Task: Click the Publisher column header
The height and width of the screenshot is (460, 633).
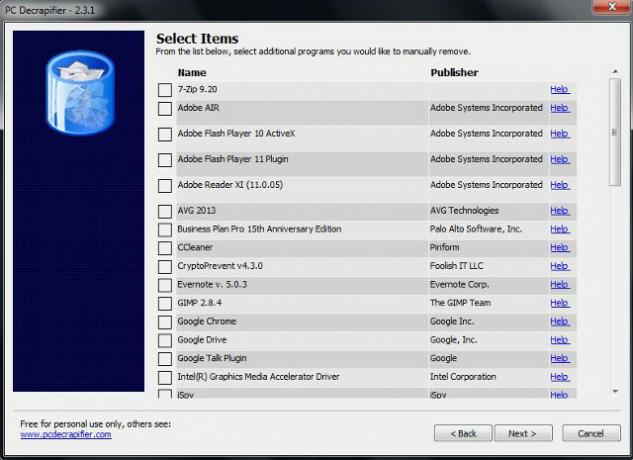Action: 454,73
